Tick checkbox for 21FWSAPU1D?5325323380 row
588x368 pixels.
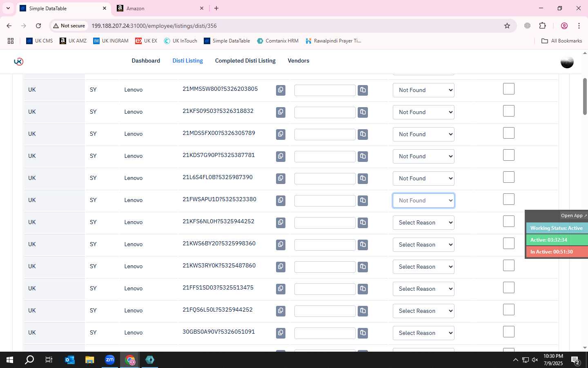pos(508,199)
